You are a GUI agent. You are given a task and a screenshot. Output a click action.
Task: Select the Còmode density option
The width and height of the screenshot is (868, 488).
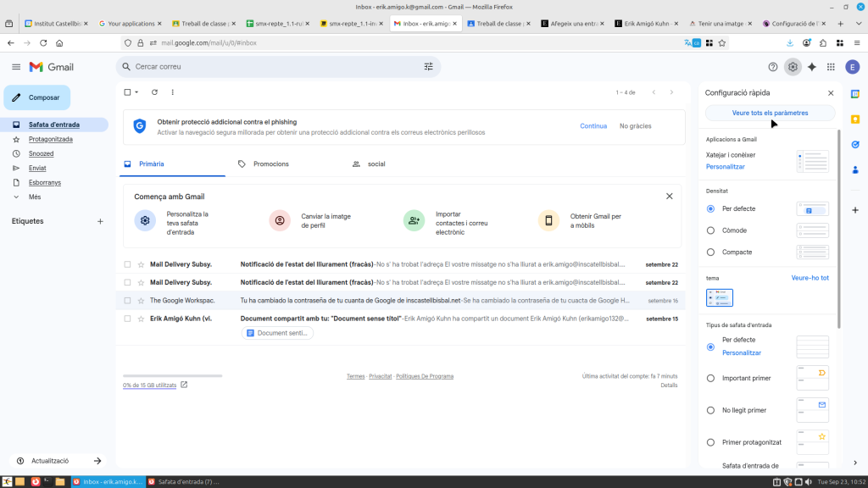[x=710, y=230]
